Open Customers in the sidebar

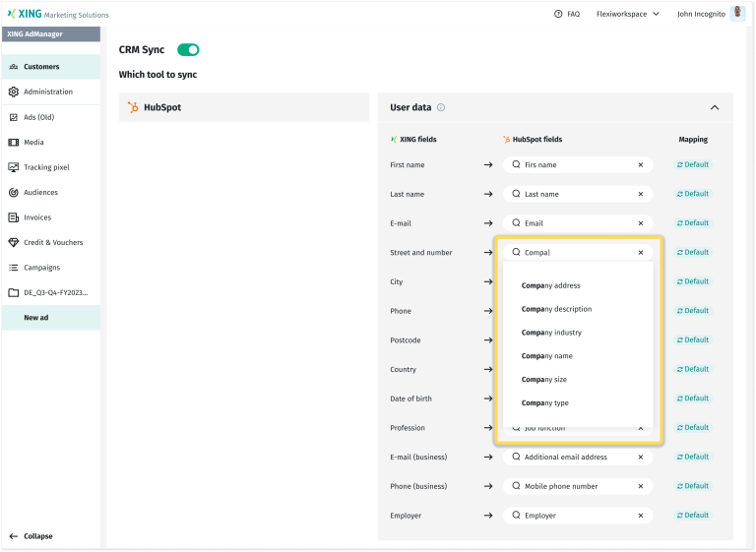point(41,67)
